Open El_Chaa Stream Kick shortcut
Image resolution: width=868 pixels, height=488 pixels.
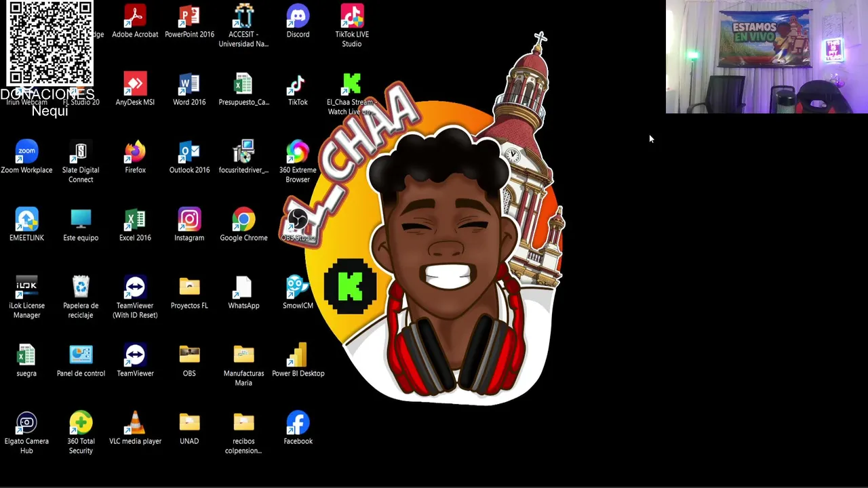click(x=351, y=94)
